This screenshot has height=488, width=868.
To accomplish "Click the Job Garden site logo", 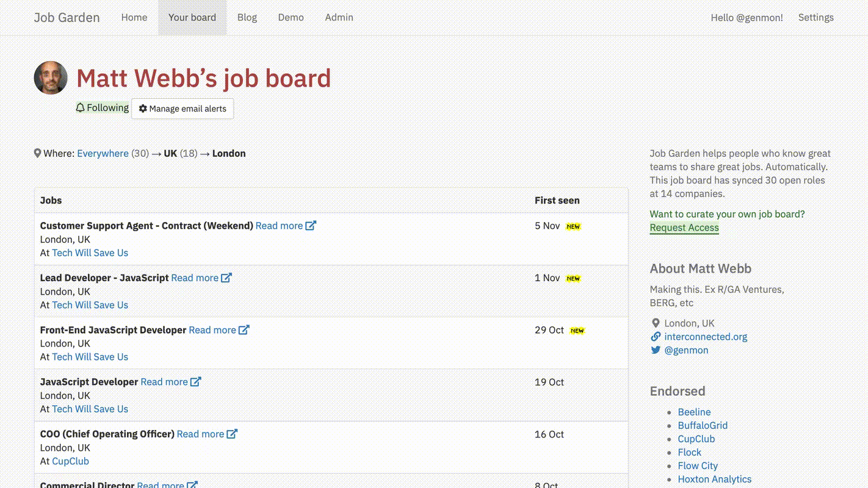I will [67, 18].
